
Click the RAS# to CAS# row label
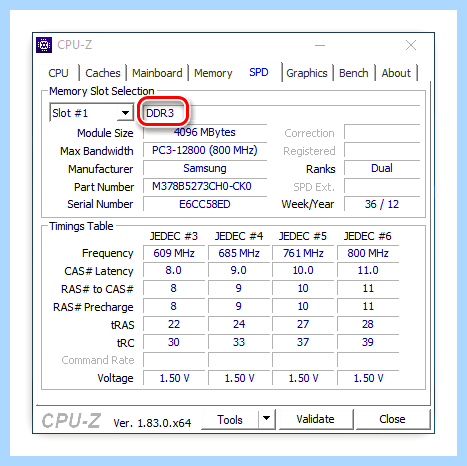point(97,289)
